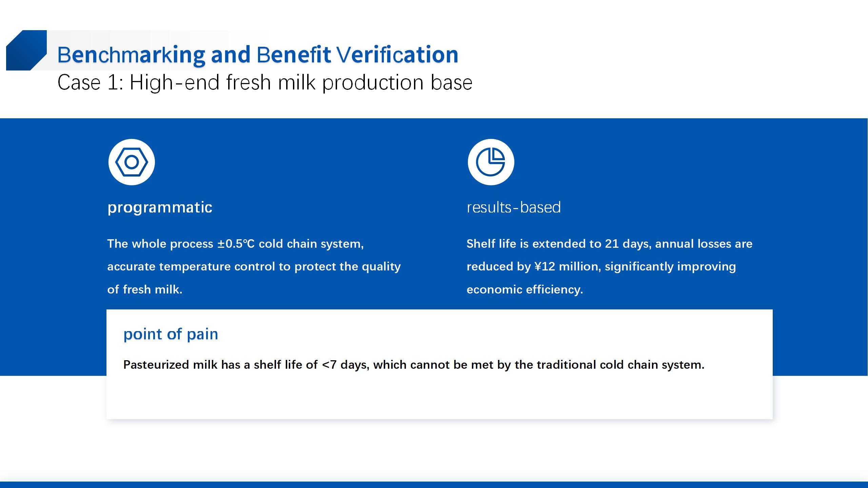868x488 pixels.
Task: Click 'economic efficiency.' text line
Action: 525,289
